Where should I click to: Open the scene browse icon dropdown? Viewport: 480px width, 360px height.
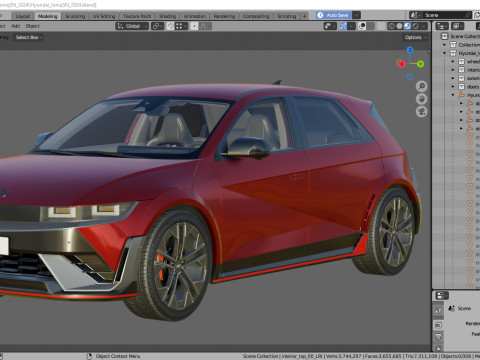pyautogui.click(x=415, y=15)
